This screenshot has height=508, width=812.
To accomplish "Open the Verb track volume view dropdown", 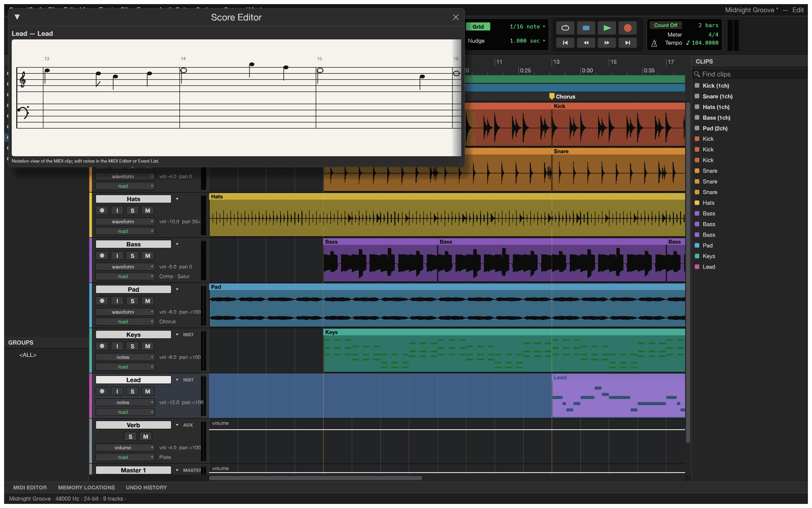I will point(125,448).
